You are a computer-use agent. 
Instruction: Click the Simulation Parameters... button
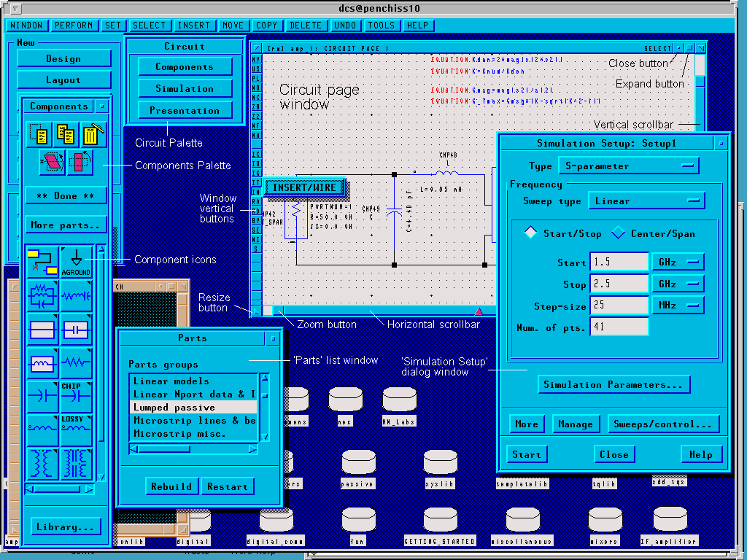click(613, 384)
